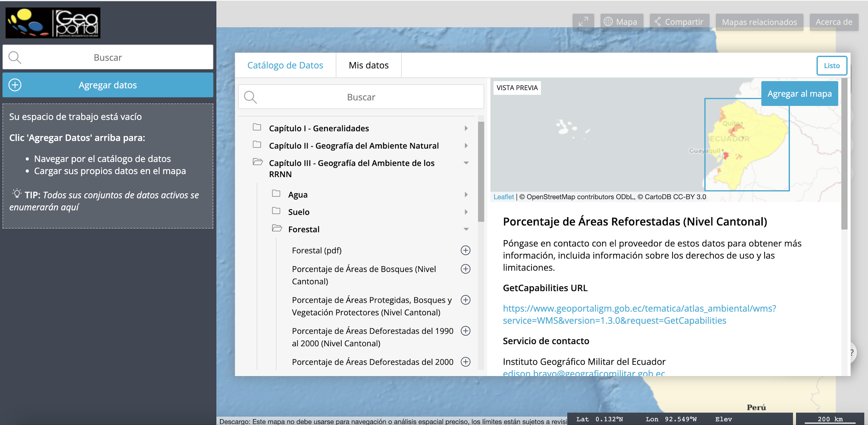Switch to Mis datos tab

coord(368,65)
